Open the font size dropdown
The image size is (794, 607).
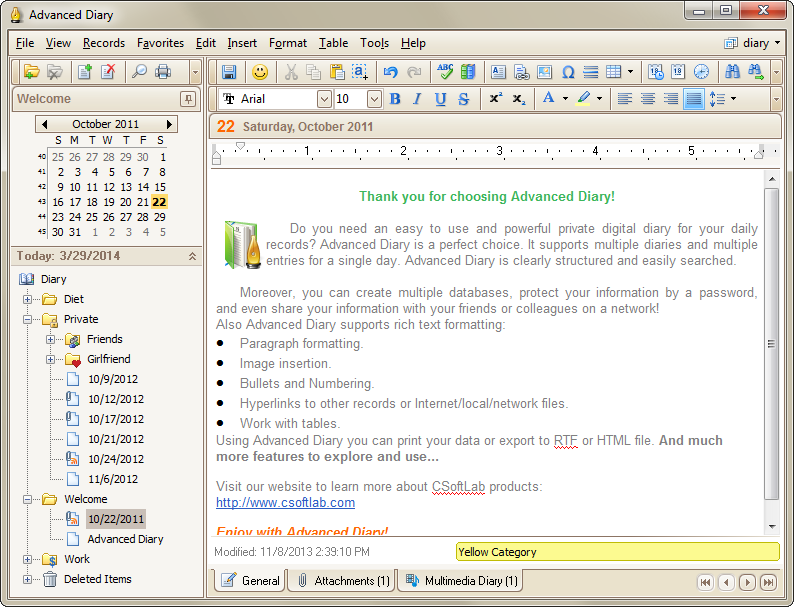pyautogui.click(x=374, y=99)
